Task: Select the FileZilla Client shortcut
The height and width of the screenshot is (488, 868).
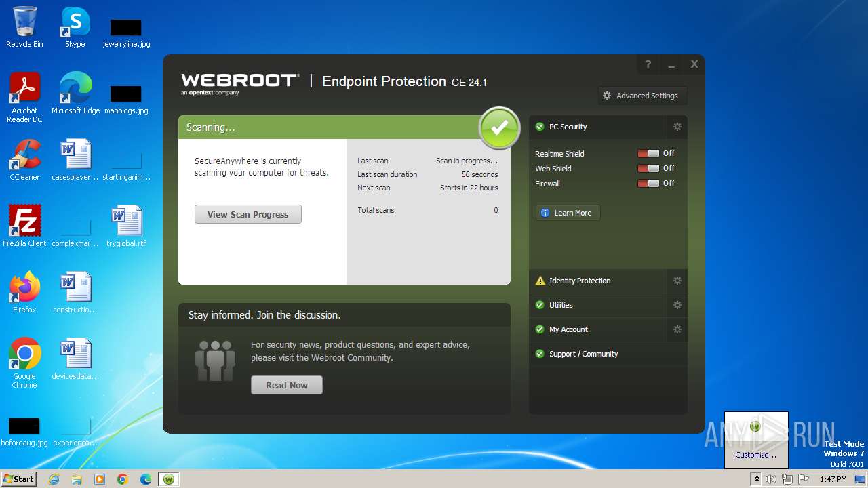Action: 24,226
